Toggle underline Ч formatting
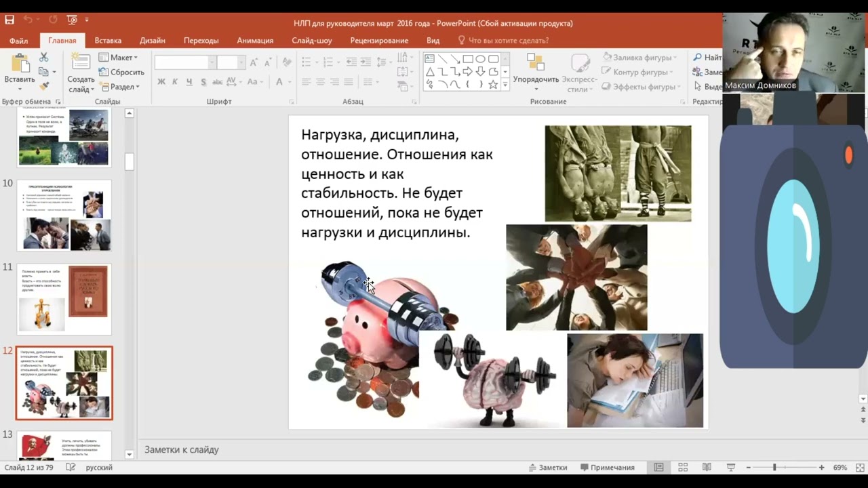 click(x=189, y=82)
